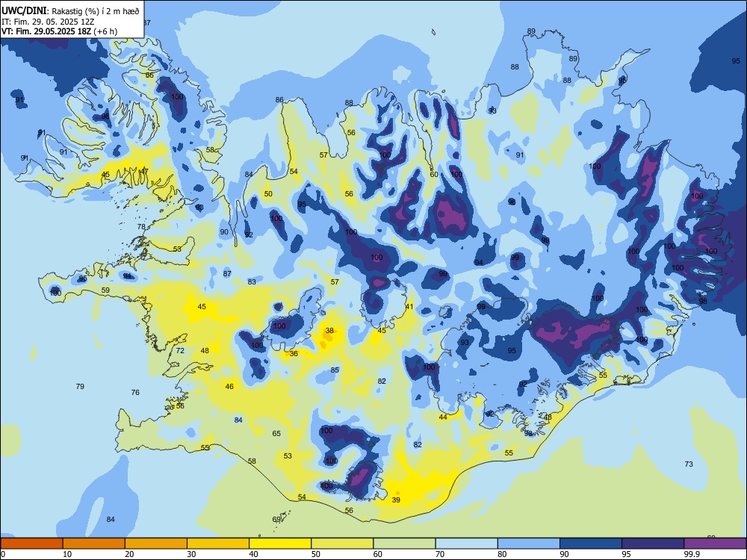Click the map value '36'
747x560 pixels.
click(294, 353)
